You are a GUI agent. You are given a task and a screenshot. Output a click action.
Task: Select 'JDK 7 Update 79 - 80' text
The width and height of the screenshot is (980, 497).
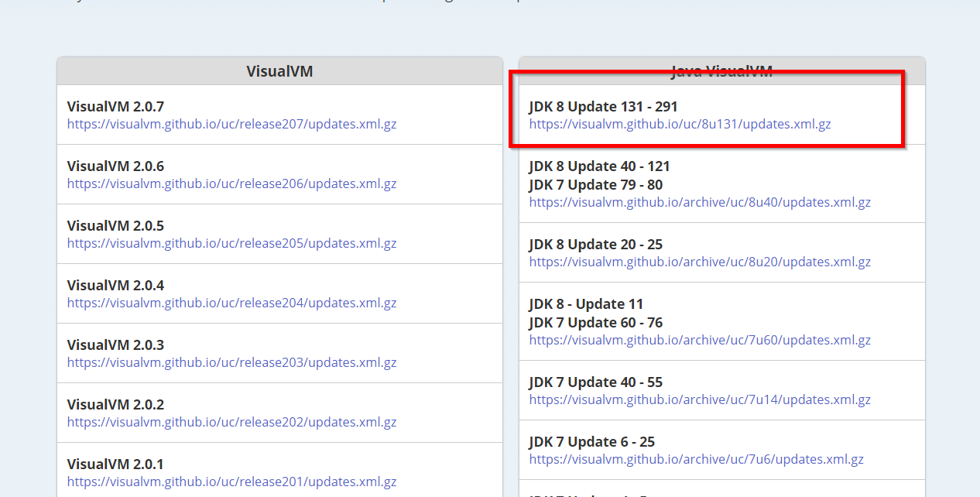coord(596,184)
